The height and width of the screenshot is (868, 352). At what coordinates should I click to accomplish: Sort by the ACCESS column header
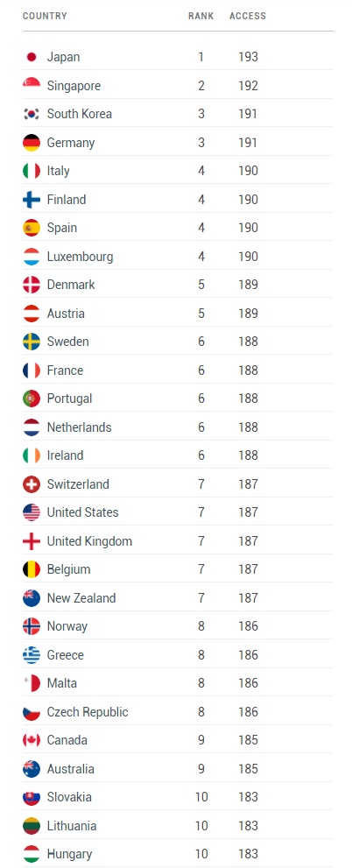pyautogui.click(x=248, y=16)
